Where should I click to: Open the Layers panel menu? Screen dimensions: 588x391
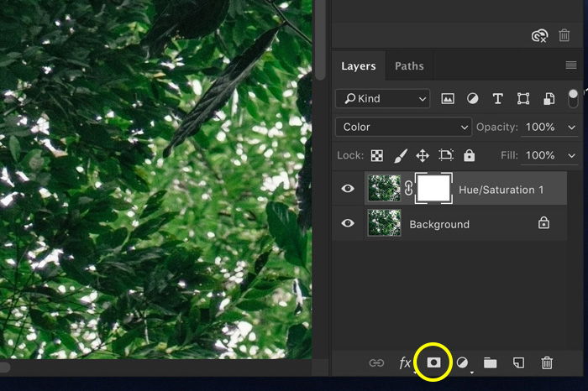[571, 66]
